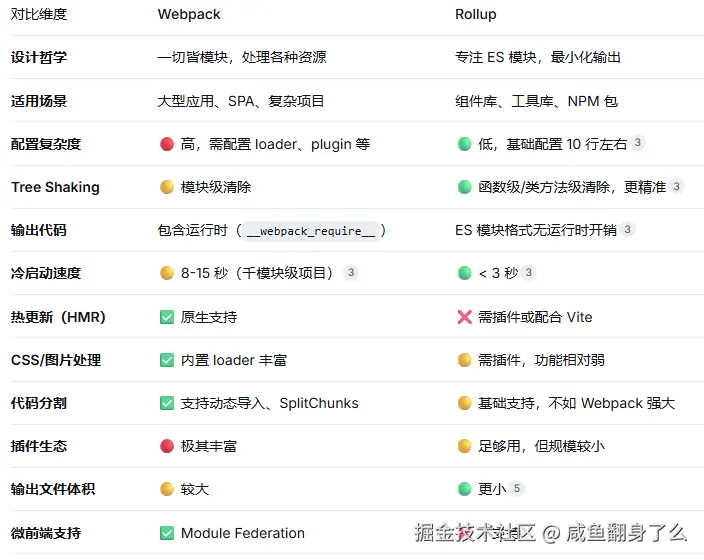Click the 对比维度 column header
The height and width of the screenshot is (560, 704).
39,14
